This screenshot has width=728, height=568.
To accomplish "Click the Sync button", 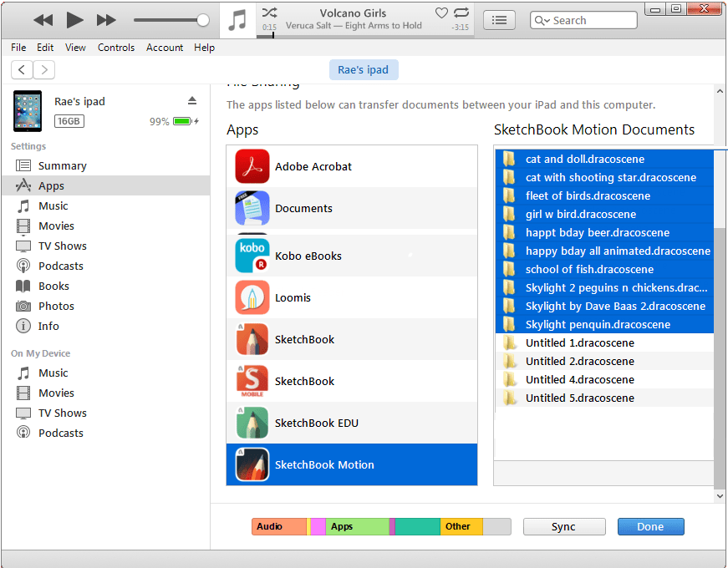I will pyautogui.click(x=564, y=527).
